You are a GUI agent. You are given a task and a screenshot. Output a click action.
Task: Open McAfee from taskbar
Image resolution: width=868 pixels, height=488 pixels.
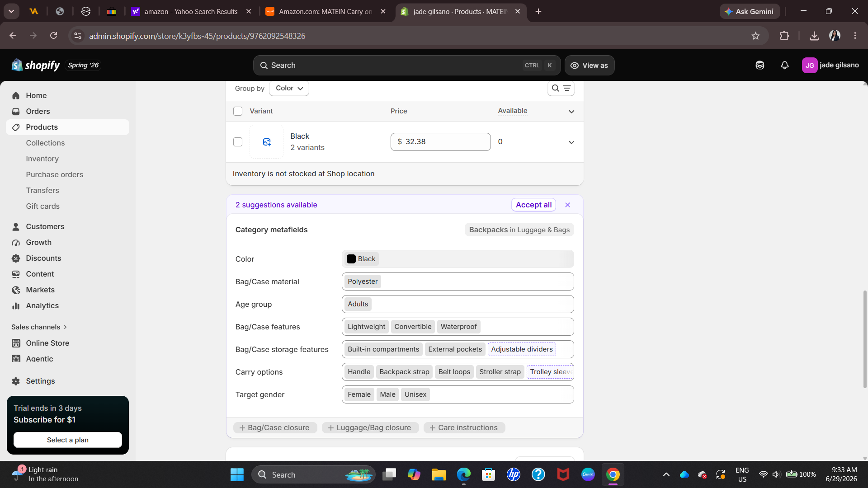coord(563,474)
